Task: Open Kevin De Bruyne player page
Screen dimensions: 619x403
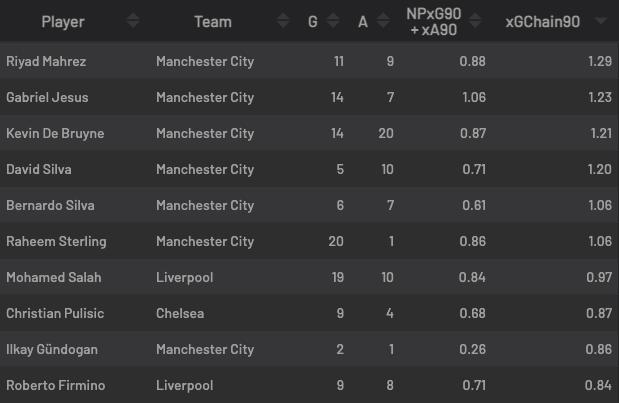Action: click(55, 133)
